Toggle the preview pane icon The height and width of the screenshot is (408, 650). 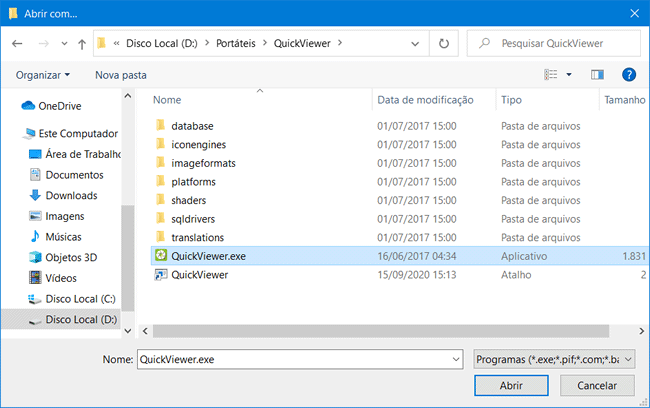pyautogui.click(x=598, y=74)
